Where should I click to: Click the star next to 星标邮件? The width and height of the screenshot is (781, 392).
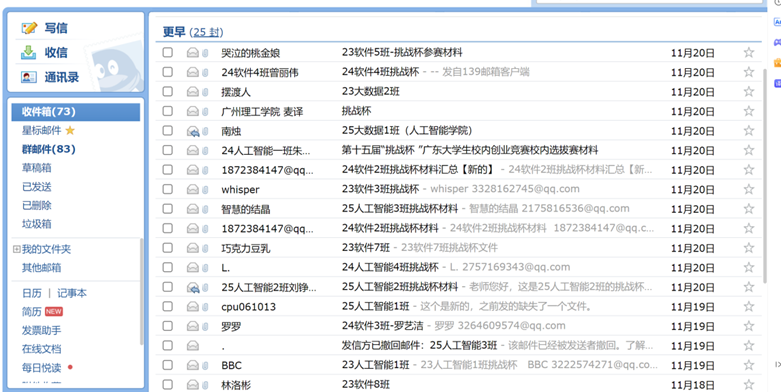click(x=70, y=131)
